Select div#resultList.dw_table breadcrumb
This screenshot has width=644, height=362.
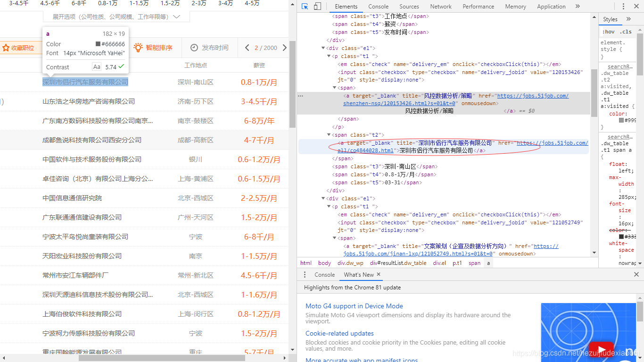pyautogui.click(x=398, y=263)
